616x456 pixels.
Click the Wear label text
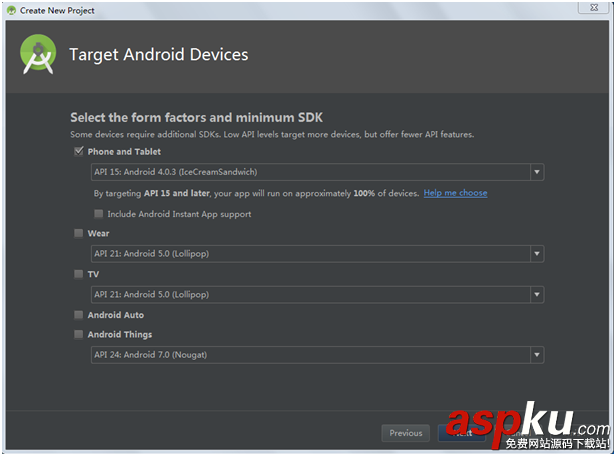98,233
